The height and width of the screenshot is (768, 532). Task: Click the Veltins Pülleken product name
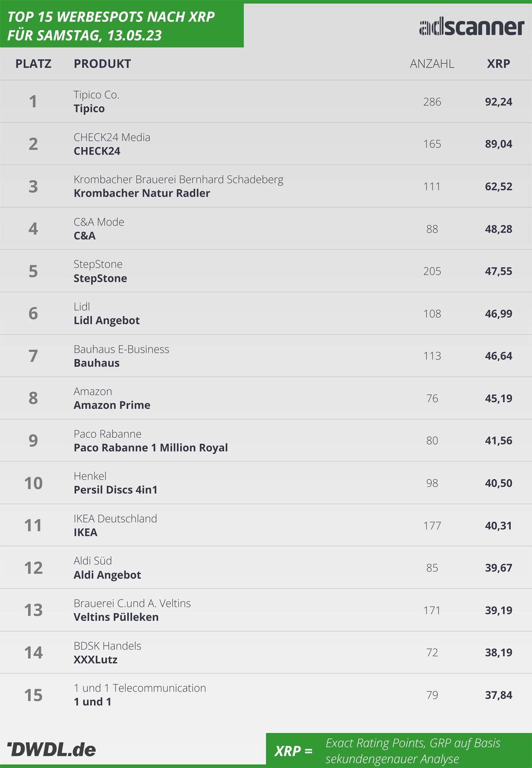(116, 617)
